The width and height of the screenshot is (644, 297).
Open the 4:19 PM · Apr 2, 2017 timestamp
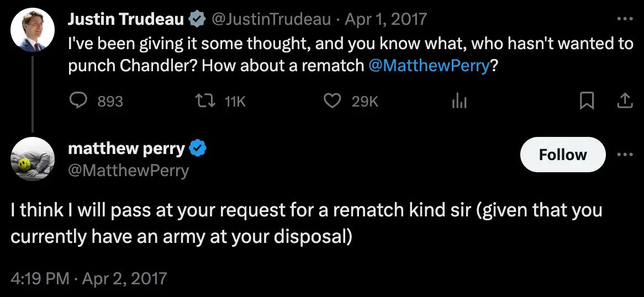coord(88,278)
